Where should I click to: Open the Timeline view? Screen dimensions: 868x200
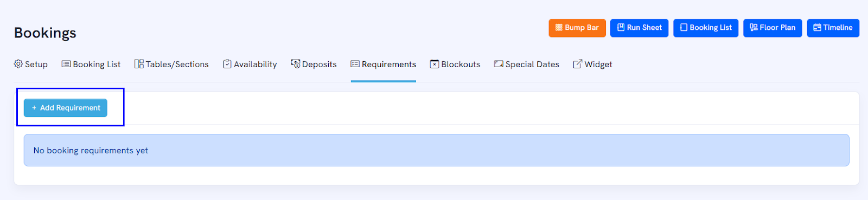[x=833, y=28]
